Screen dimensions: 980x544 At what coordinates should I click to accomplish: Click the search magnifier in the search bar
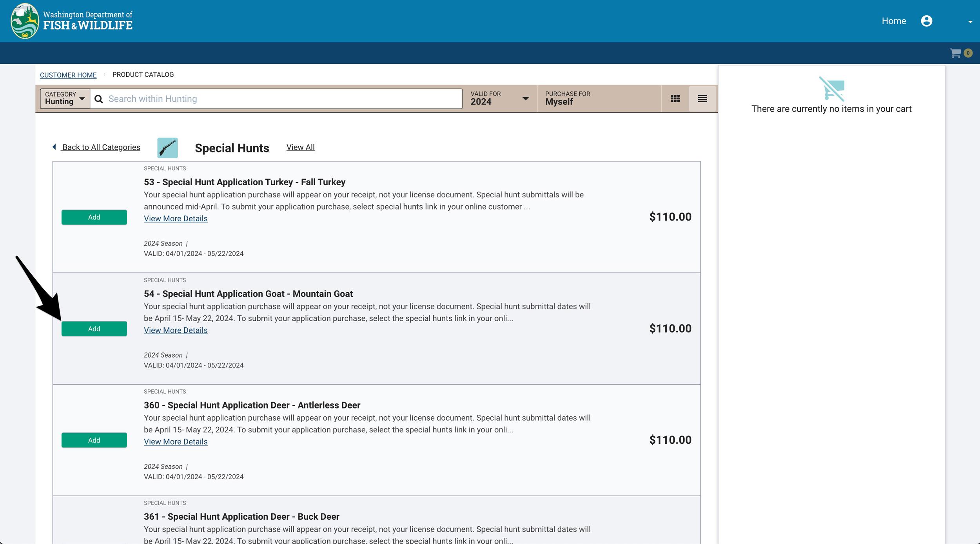tap(99, 99)
